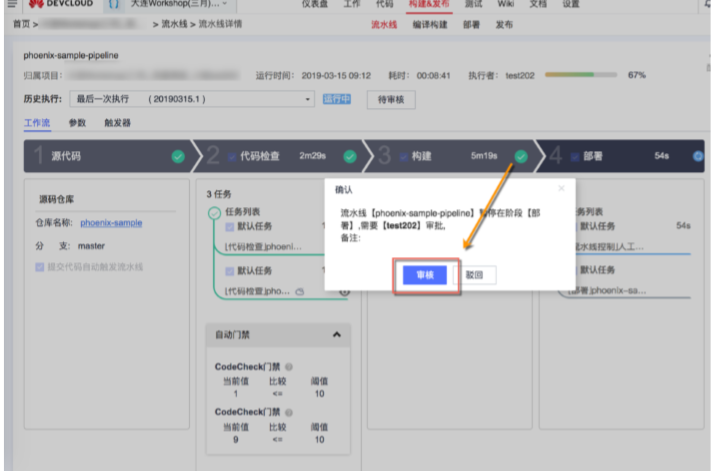Image resolution: width=715 pixels, height=471 pixels.
Task: Click info icon of CodeCheck门禁 with value 1
Action: coord(289,367)
